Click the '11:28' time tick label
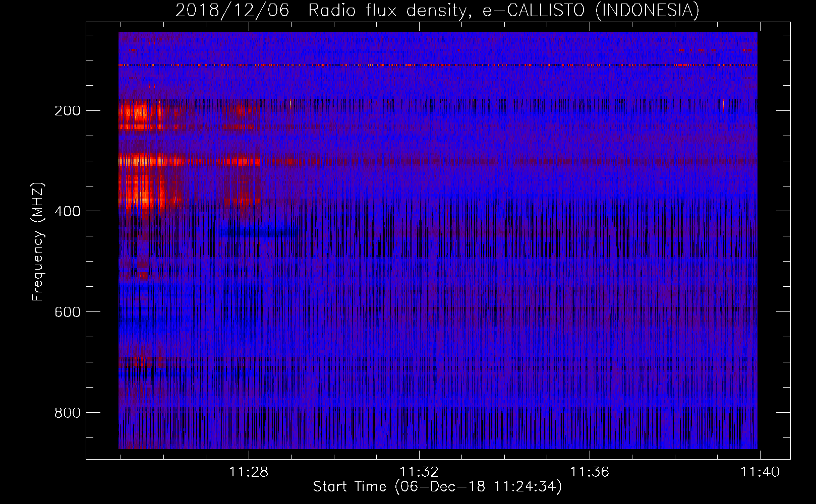Image resolution: width=816 pixels, height=504 pixels. pyautogui.click(x=249, y=472)
